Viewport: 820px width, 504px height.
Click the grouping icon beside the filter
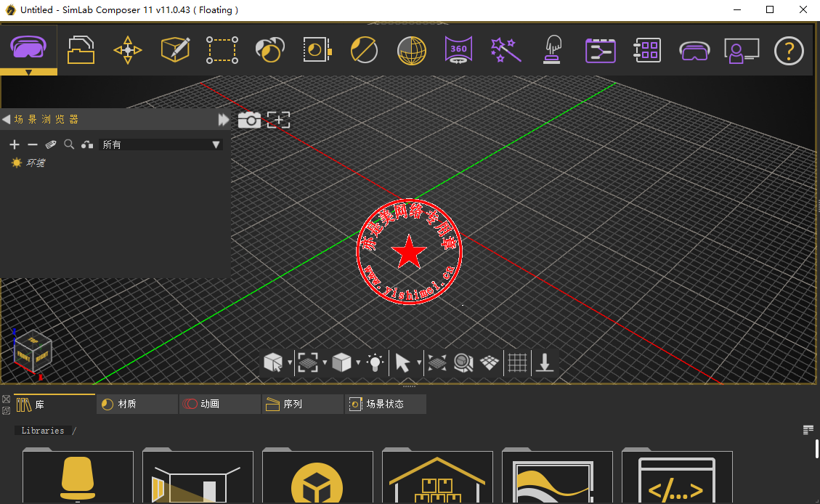pos(87,145)
